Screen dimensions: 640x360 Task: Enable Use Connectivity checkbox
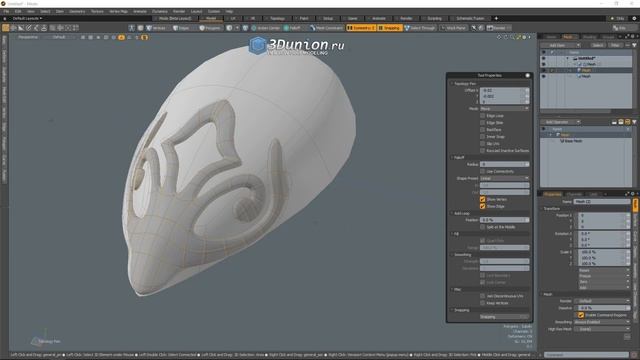pyautogui.click(x=482, y=171)
